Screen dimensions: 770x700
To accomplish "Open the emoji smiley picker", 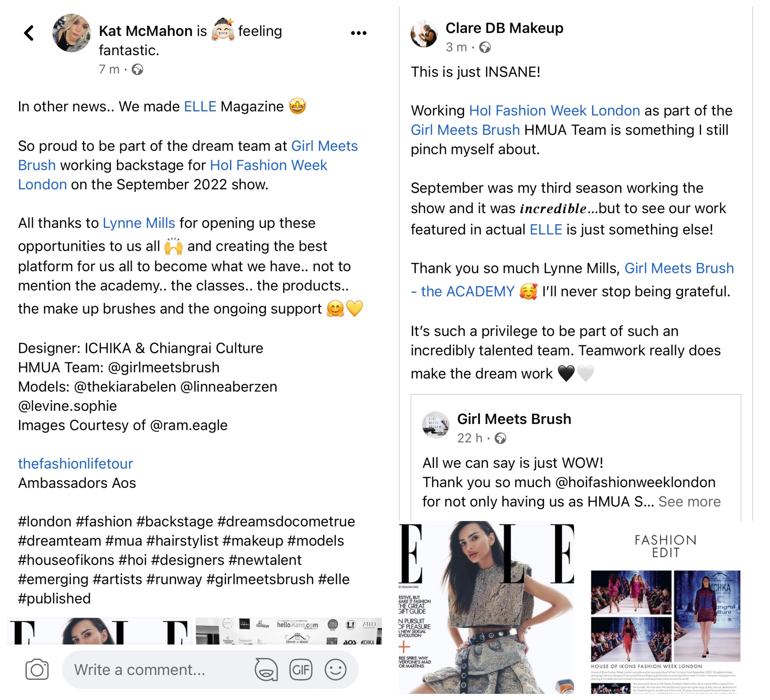I will tap(335, 670).
